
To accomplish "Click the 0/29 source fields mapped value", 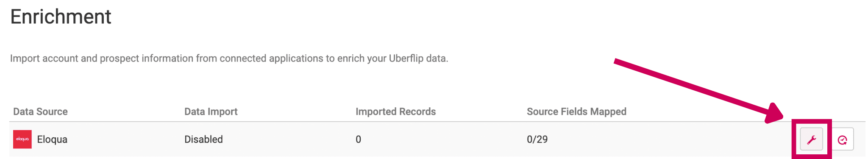I will click(537, 139).
